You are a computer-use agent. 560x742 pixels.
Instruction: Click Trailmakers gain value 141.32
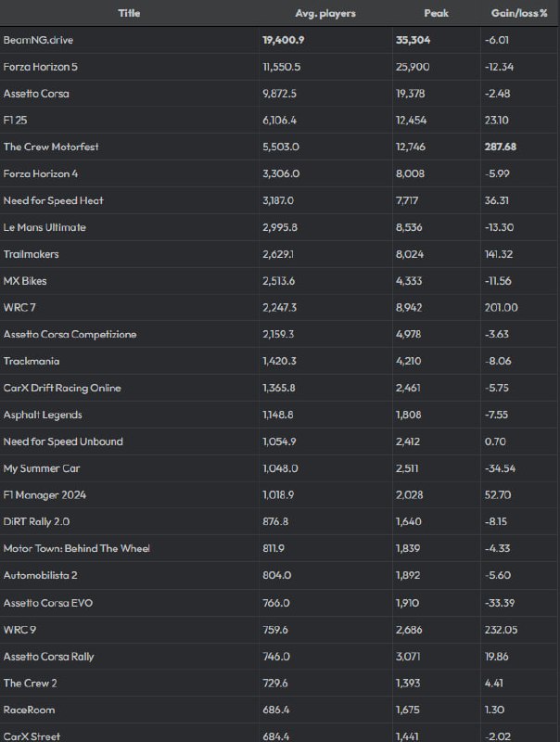tap(499, 254)
